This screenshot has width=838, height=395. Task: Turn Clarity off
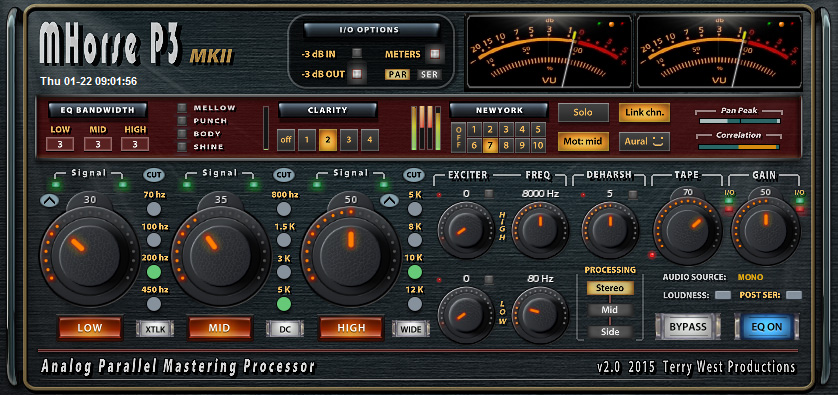286,140
